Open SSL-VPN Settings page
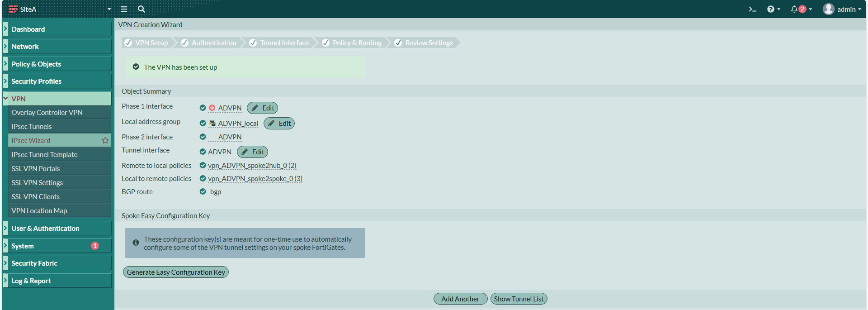The image size is (868, 310). click(60, 182)
